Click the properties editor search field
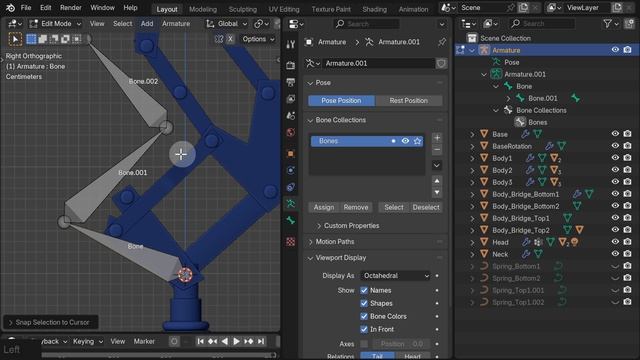The width and height of the screenshot is (640, 360). coord(366,24)
